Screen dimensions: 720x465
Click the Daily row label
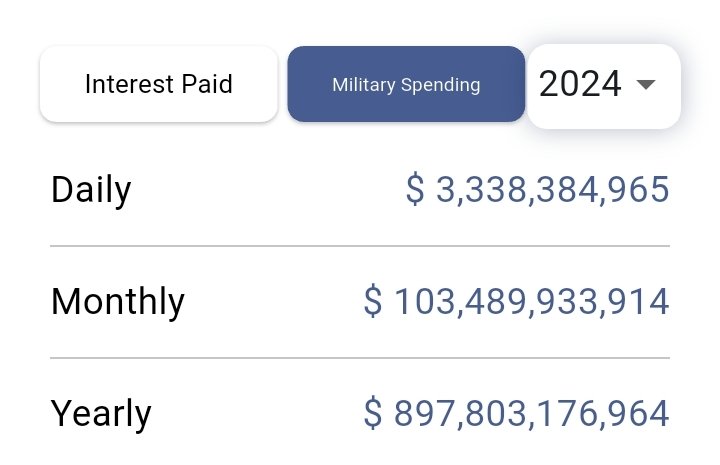(91, 189)
